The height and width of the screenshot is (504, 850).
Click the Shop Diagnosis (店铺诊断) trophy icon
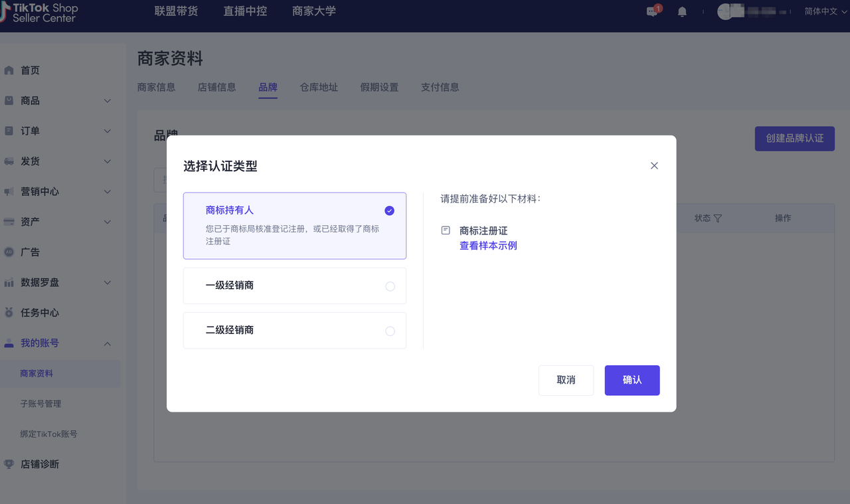click(x=9, y=464)
